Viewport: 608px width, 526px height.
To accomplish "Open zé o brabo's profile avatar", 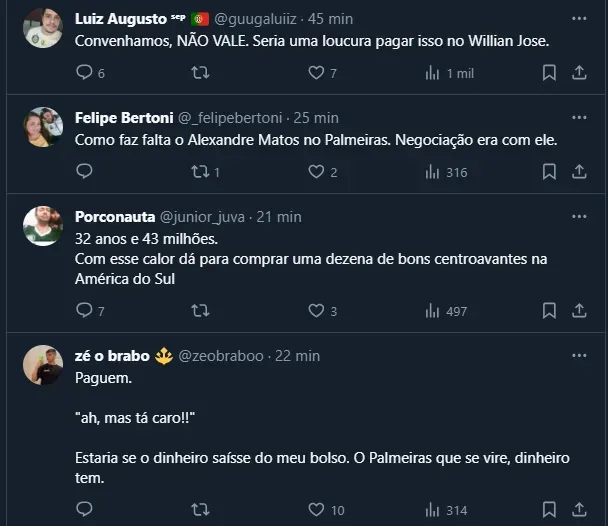I will pyautogui.click(x=44, y=366).
